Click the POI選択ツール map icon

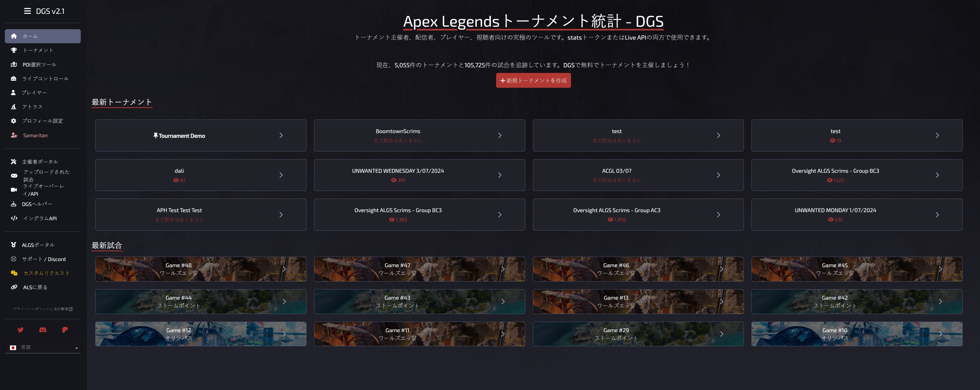[x=14, y=64]
